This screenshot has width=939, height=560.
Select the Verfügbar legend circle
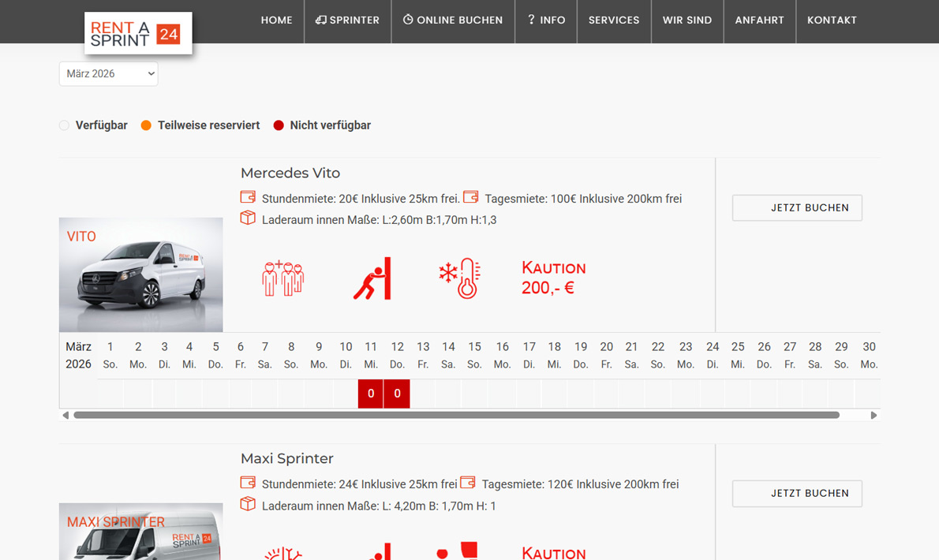pos(65,125)
